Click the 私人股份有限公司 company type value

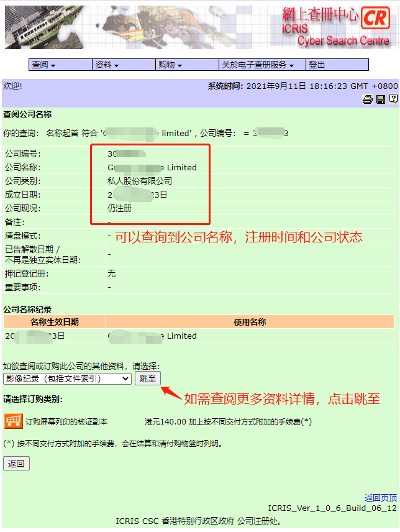140,181
